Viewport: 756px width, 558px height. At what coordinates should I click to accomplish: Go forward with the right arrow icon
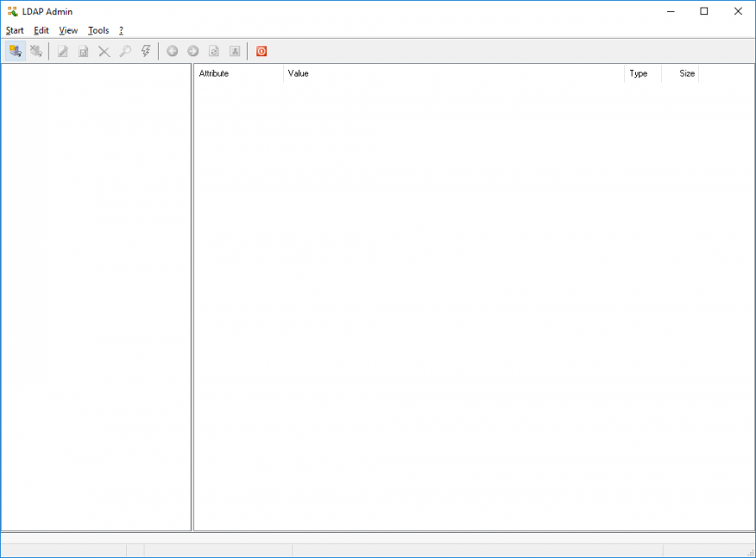pyautogui.click(x=193, y=51)
